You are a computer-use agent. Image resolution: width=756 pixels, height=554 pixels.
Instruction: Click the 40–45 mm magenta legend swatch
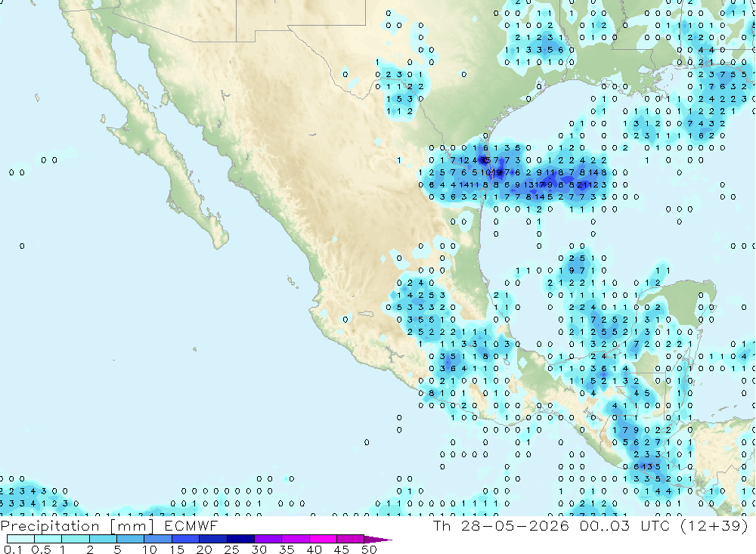pyautogui.click(x=323, y=539)
